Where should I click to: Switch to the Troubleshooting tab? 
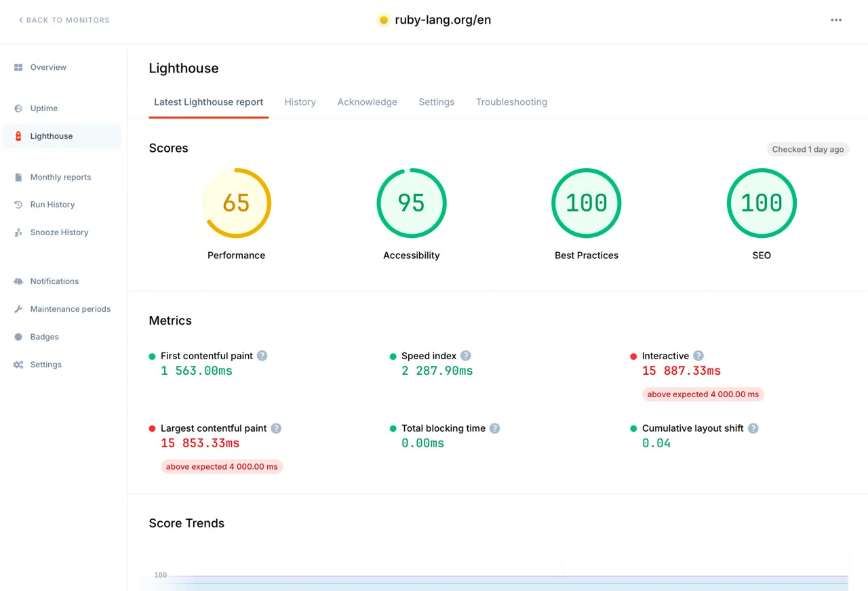(x=511, y=102)
